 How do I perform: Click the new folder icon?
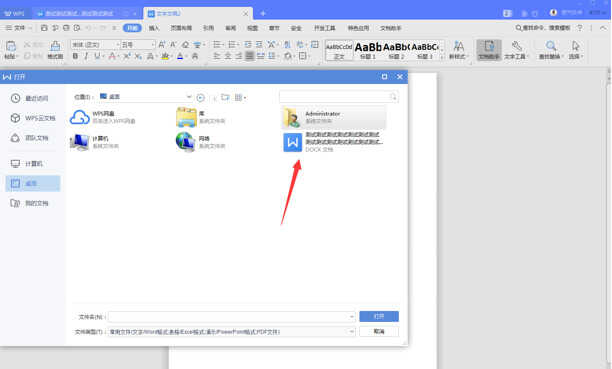coord(225,97)
